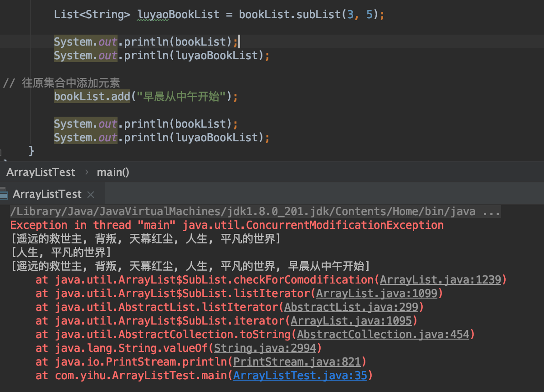Open ArrayList.java:1095 source link
544x392 pixels.
coord(351,320)
